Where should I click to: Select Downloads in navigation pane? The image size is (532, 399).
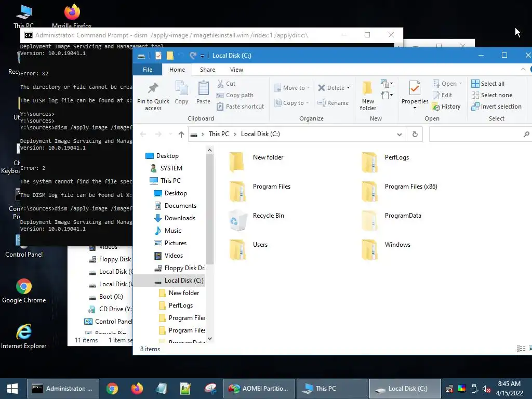click(175, 218)
